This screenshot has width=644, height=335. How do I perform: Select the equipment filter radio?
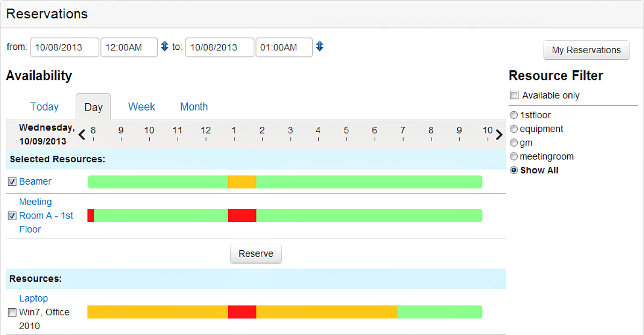coord(514,129)
